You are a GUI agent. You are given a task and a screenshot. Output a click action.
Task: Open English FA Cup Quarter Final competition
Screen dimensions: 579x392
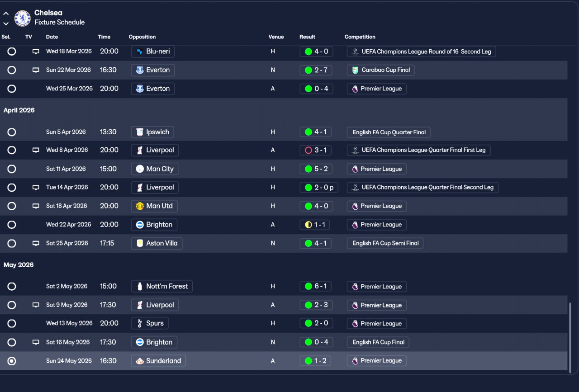[389, 132]
